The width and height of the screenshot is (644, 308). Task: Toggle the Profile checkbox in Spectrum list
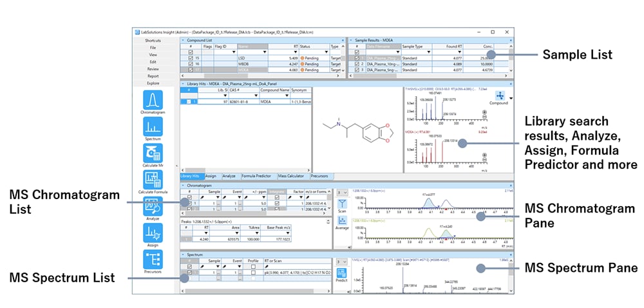click(254, 273)
